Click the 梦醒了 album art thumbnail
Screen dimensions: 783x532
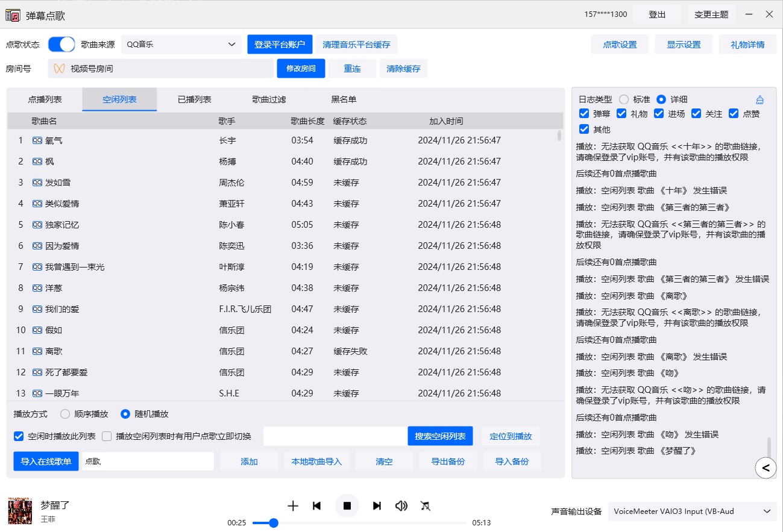pyautogui.click(x=20, y=510)
